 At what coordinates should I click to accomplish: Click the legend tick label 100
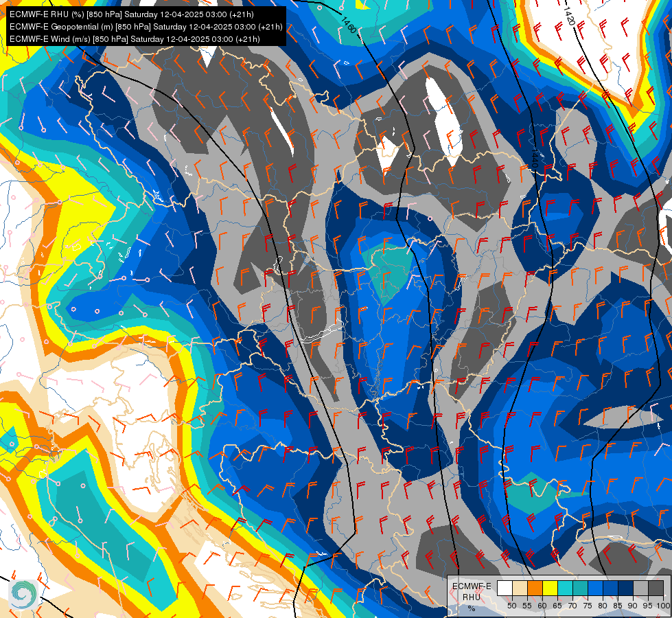tap(663, 606)
